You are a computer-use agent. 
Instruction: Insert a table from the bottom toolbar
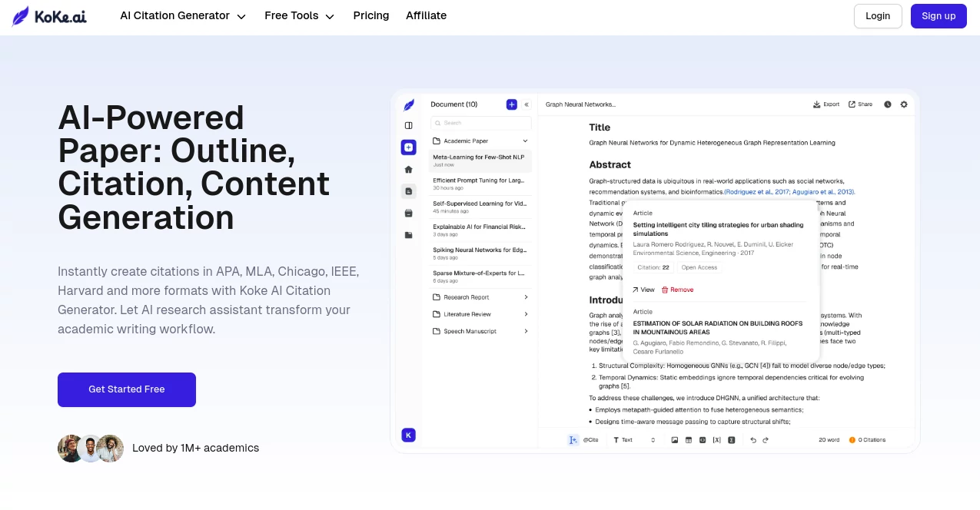(689, 439)
